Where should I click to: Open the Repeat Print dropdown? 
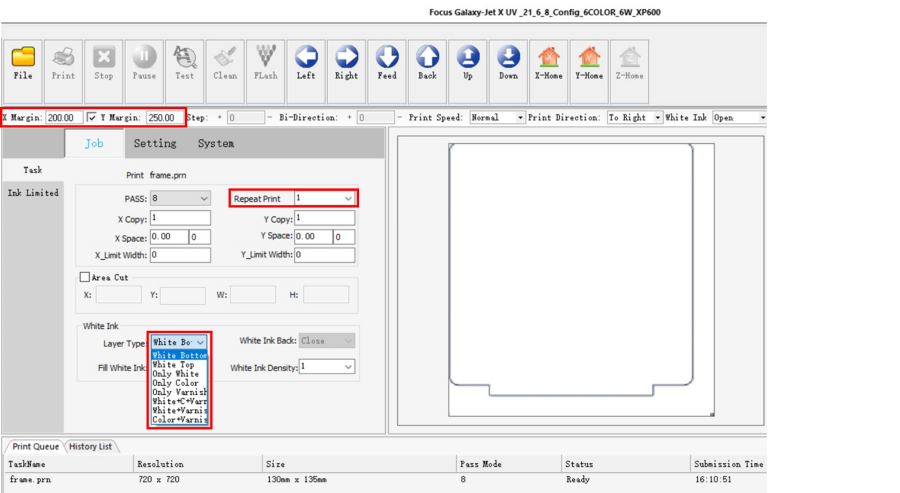(348, 199)
